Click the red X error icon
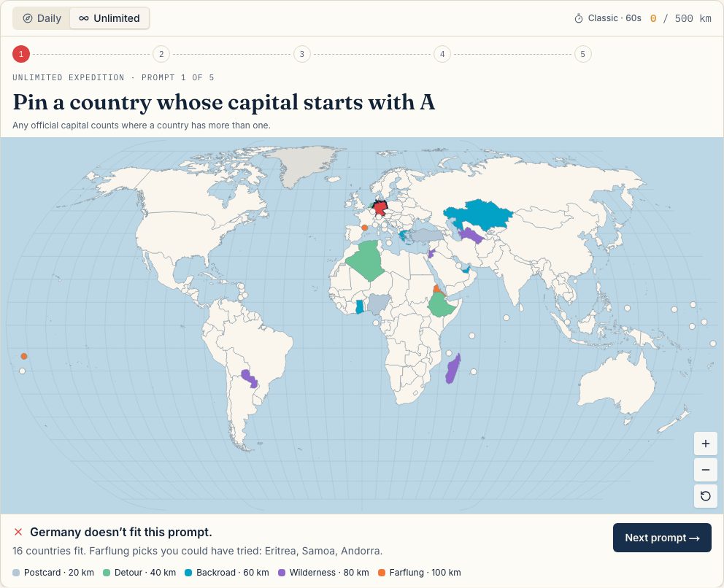Viewport: 724px width, 588px height. click(18, 532)
